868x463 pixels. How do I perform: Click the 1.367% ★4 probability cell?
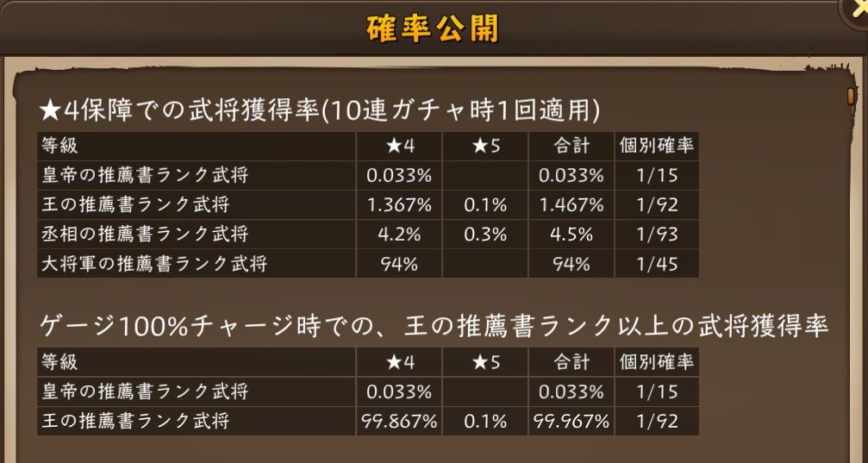[398, 205]
